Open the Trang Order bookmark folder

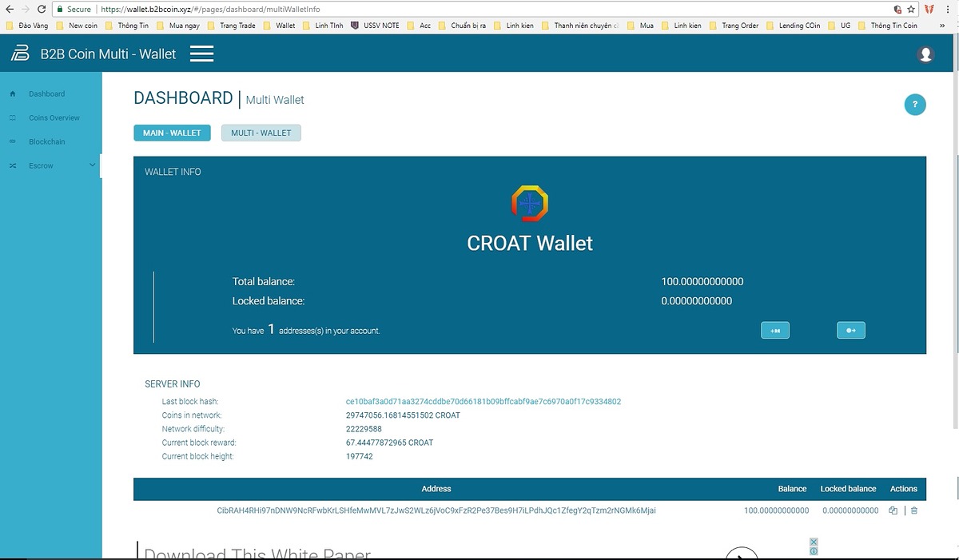pyautogui.click(x=734, y=26)
